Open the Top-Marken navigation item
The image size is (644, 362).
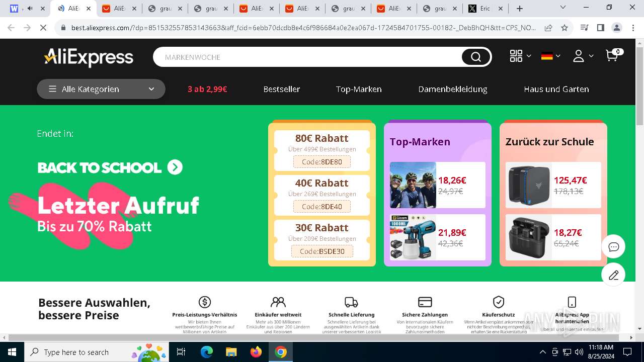(359, 89)
